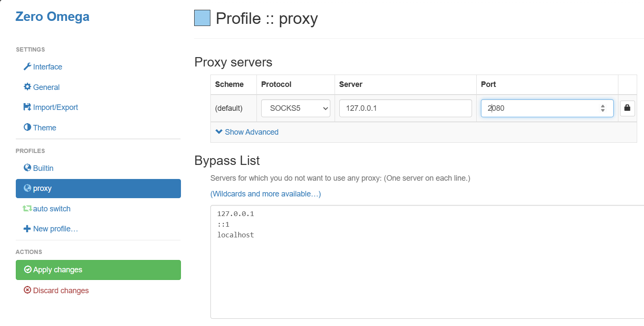Create a new profile
644x326 pixels.
[x=55, y=229]
